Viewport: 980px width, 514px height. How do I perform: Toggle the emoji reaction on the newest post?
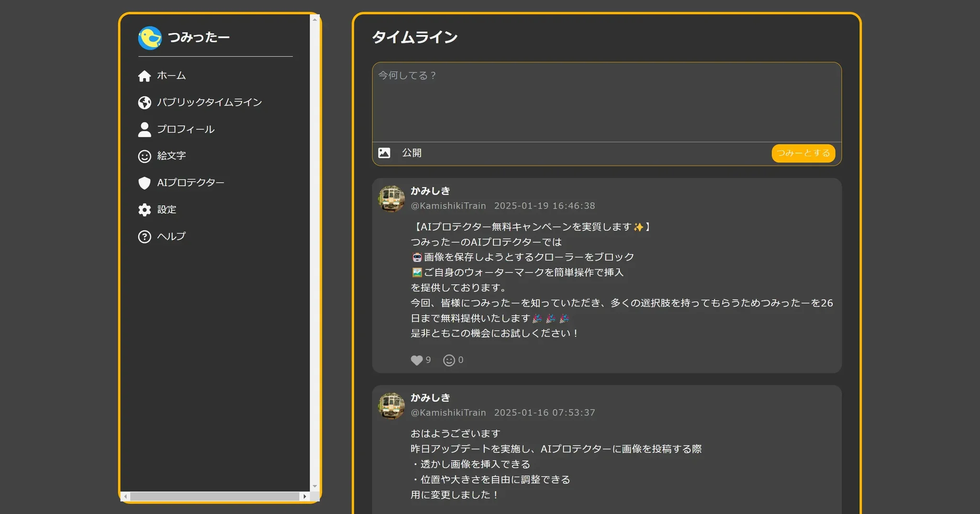(x=449, y=360)
